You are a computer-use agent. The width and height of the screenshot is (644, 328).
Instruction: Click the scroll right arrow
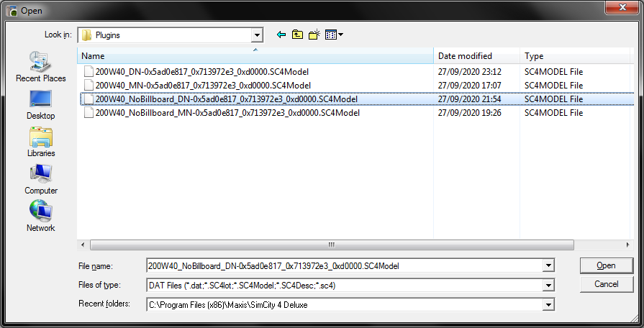[627, 245]
